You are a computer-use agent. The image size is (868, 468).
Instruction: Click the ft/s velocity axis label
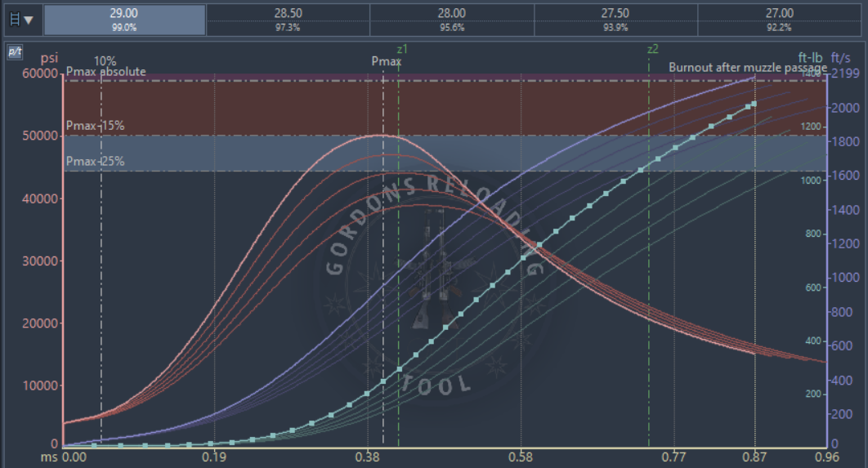pyautogui.click(x=840, y=58)
